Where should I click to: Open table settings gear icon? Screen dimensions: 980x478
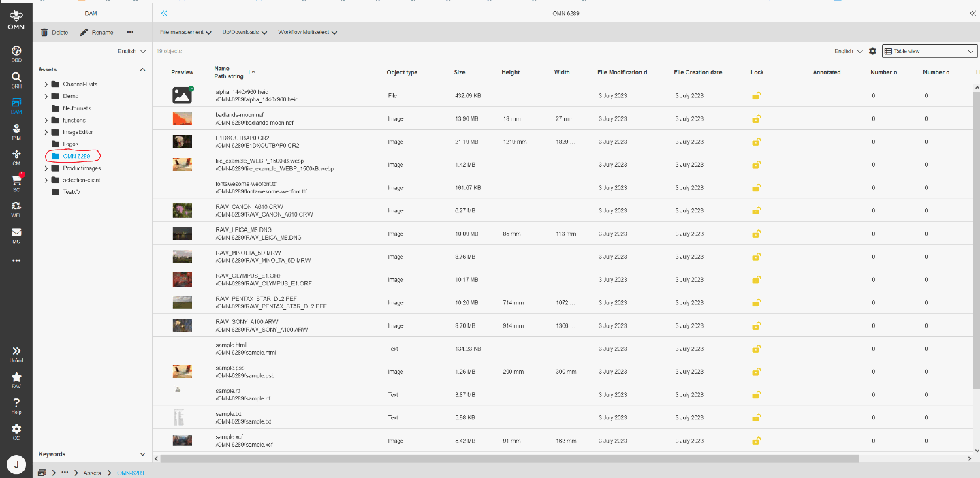click(872, 51)
